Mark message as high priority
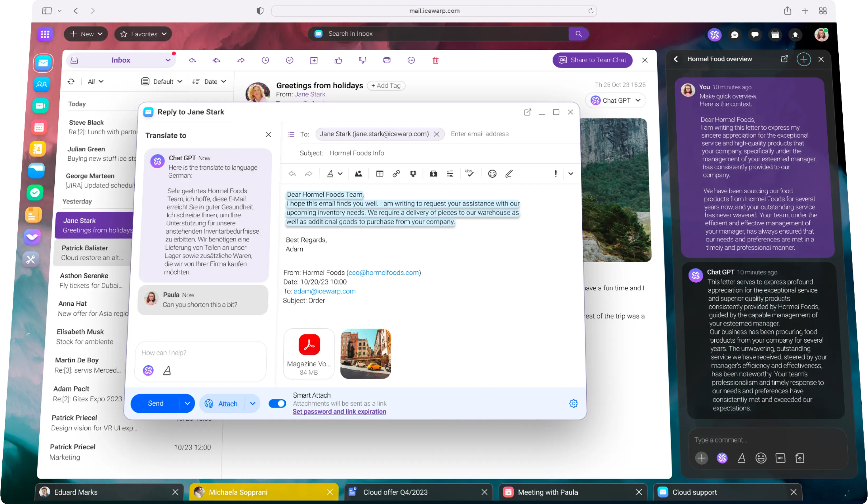This screenshot has width=868, height=504. (x=555, y=174)
